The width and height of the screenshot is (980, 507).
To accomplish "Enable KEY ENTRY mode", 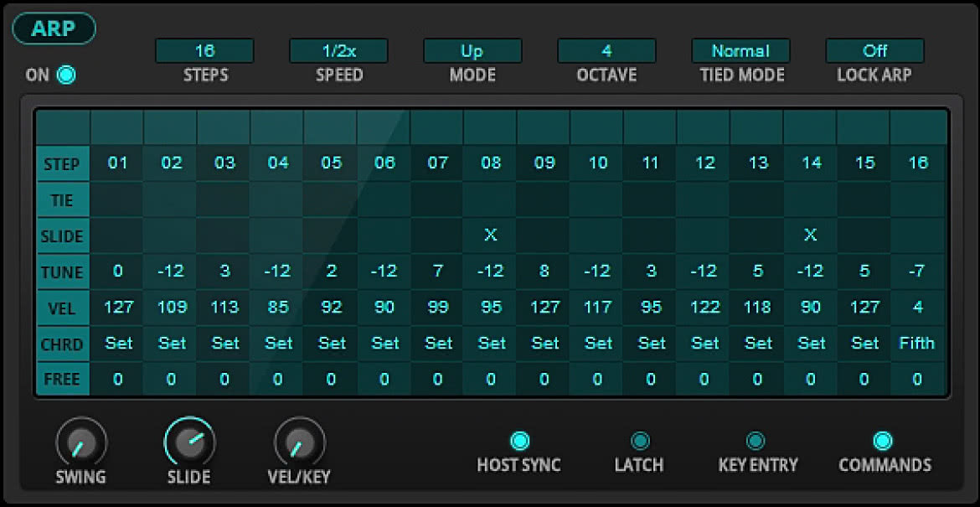I will [x=755, y=441].
